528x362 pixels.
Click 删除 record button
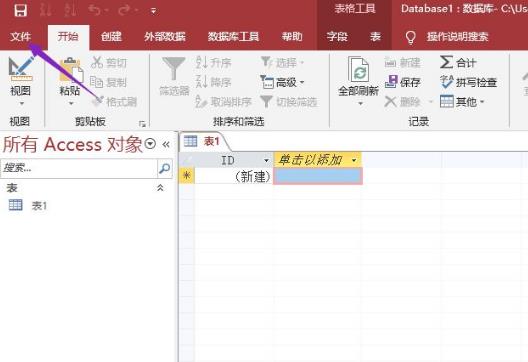(x=403, y=101)
